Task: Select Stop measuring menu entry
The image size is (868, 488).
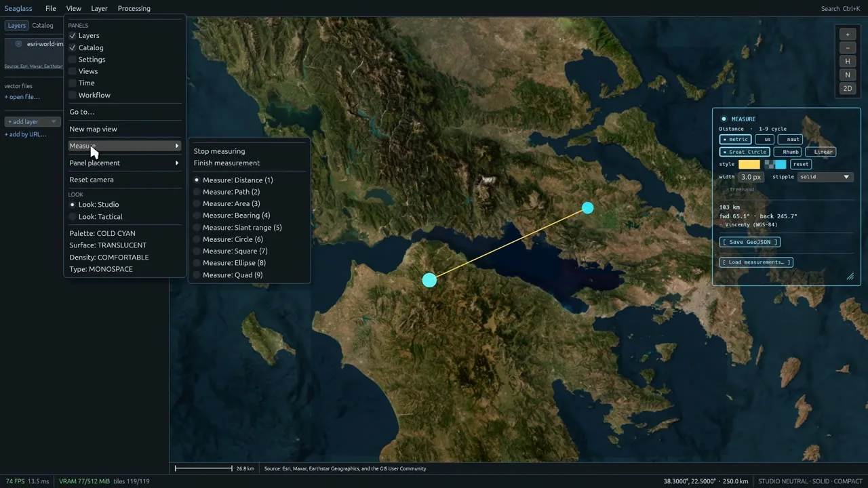Action: pos(219,151)
